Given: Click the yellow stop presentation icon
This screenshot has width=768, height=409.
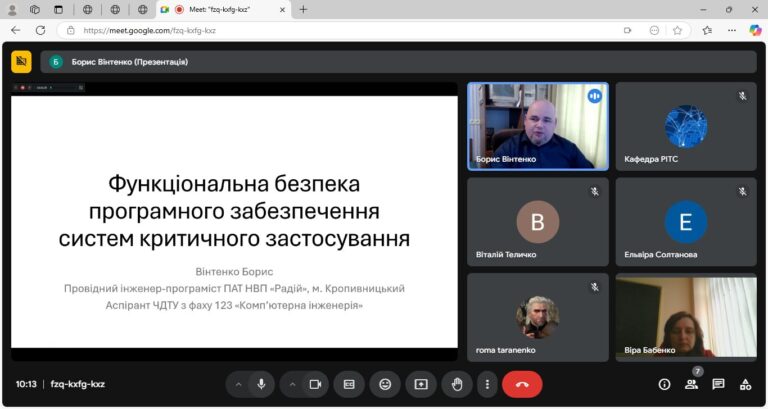Looking at the screenshot, I should [21, 62].
